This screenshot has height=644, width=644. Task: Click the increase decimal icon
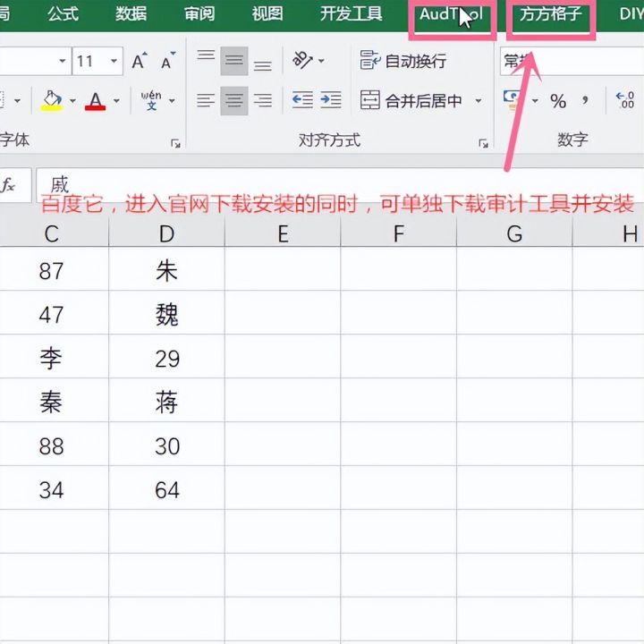click(x=625, y=100)
